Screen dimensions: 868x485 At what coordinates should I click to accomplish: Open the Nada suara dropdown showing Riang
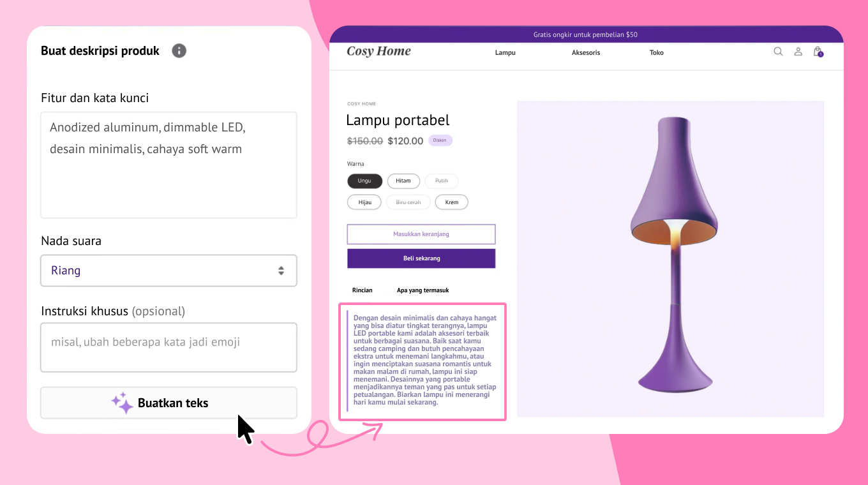[x=168, y=271]
